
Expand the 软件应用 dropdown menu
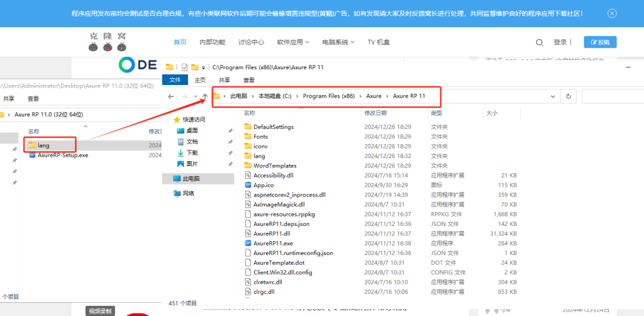293,42
